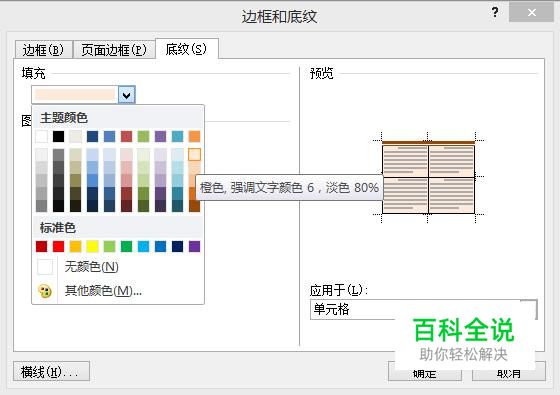
Task: Choose 其他颜色(M)... option
Action: [103, 291]
